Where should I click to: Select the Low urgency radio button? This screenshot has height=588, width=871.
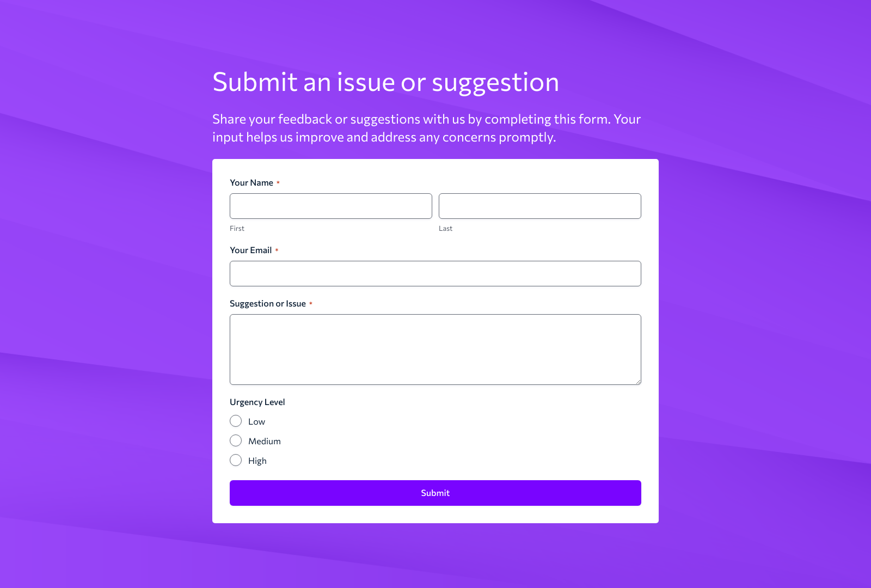point(236,421)
